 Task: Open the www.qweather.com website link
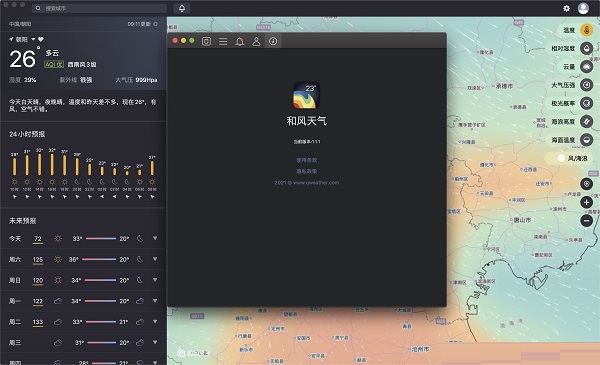pyautogui.click(x=307, y=182)
